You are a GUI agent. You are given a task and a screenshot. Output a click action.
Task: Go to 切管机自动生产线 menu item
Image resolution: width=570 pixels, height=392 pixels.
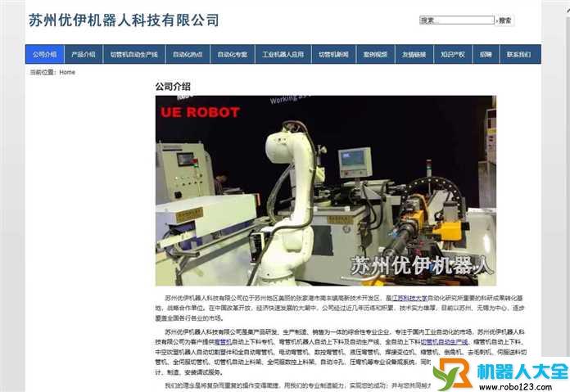pos(134,54)
